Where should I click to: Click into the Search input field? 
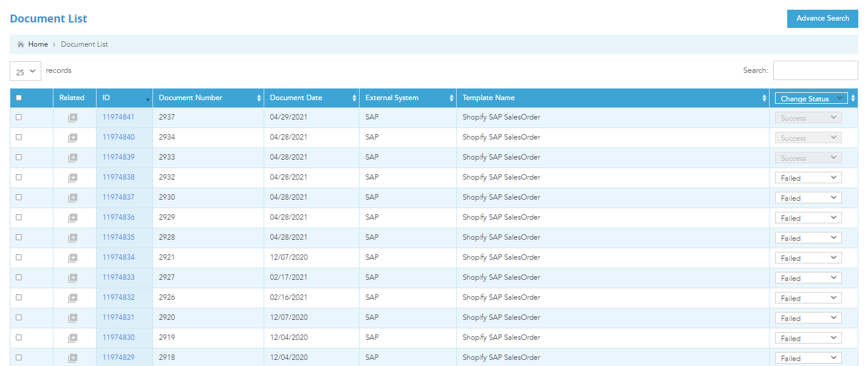point(815,70)
